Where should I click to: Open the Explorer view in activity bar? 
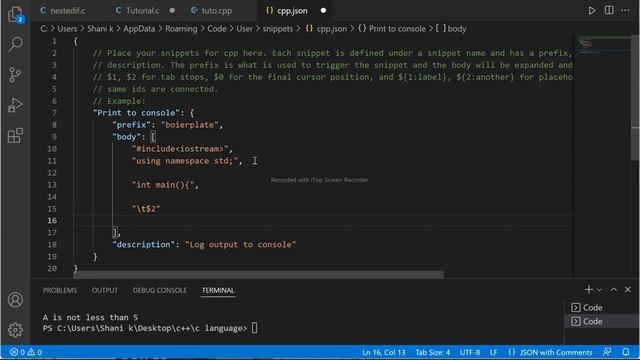click(16, 15)
